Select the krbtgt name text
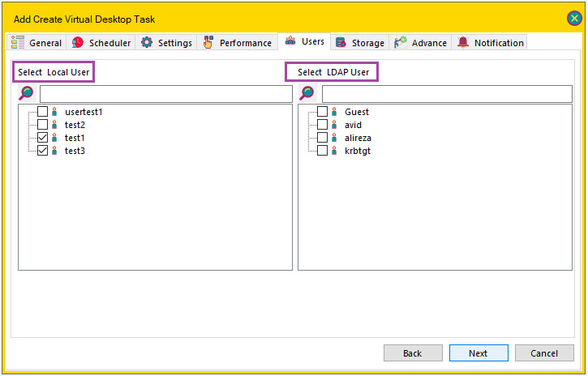Viewport: 588px width, 376px height. (358, 151)
